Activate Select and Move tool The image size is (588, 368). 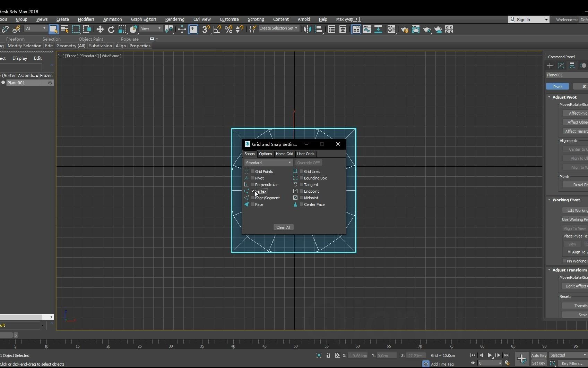point(100,30)
